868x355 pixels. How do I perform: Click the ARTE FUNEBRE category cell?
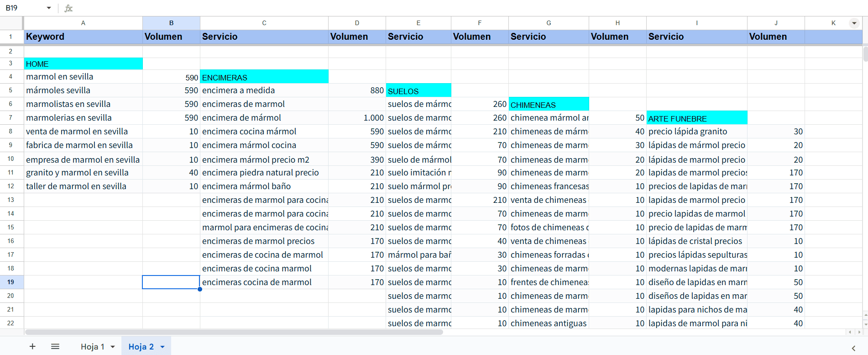click(696, 118)
